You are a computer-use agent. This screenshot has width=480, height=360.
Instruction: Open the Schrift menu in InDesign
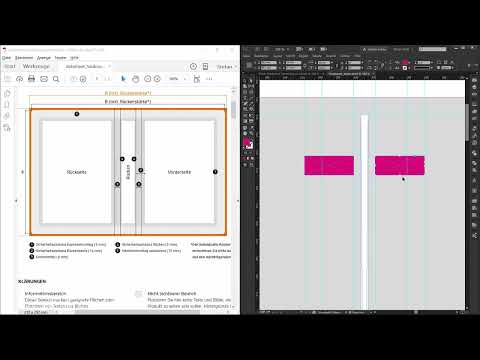pyautogui.click(x=290, y=56)
